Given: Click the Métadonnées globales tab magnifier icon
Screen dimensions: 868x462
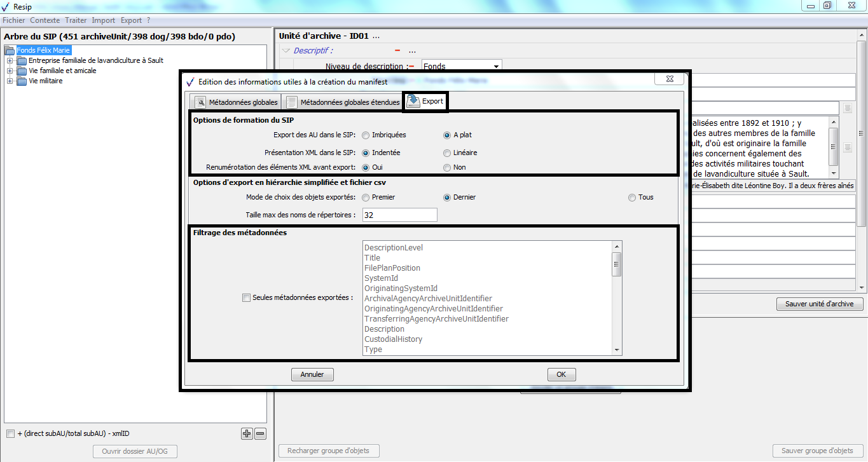Looking at the screenshot, I should coord(200,102).
